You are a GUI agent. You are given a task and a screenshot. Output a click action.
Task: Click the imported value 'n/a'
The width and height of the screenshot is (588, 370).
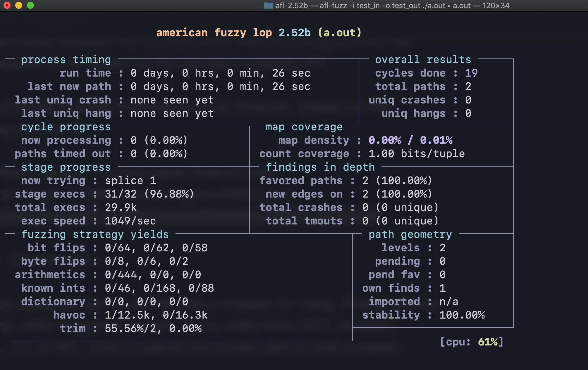pos(449,302)
